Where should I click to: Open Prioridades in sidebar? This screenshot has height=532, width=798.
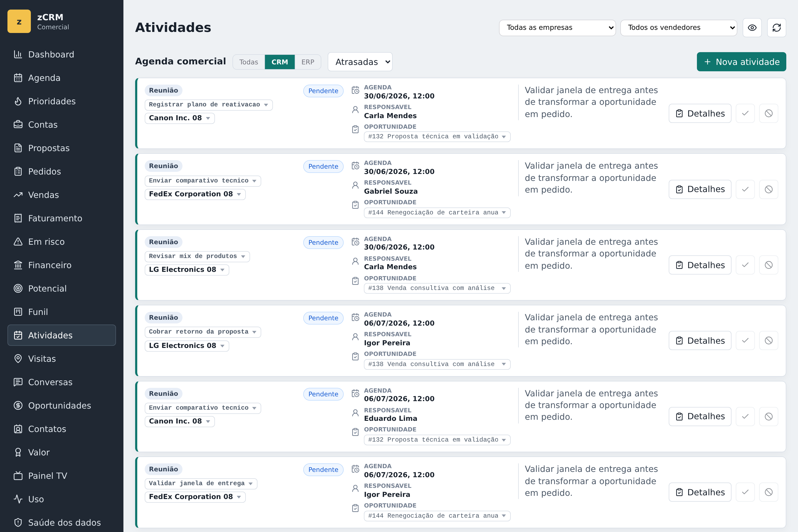(61, 101)
